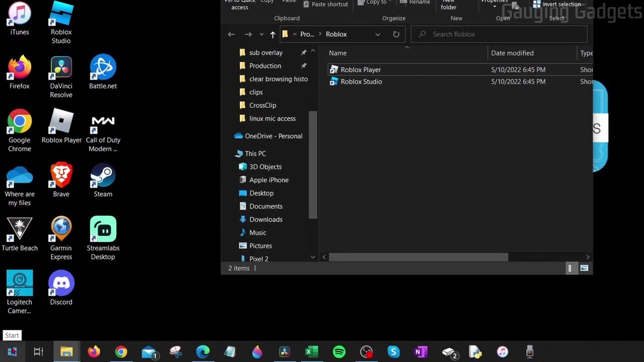Open the address bar history dropdown
Viewport: 644px width, 362px height.
(x=378, y=34)
